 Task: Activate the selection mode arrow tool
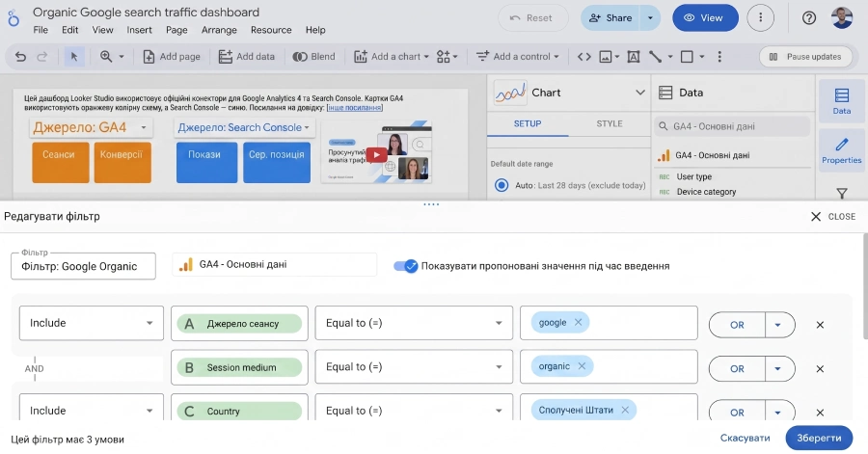73,57
